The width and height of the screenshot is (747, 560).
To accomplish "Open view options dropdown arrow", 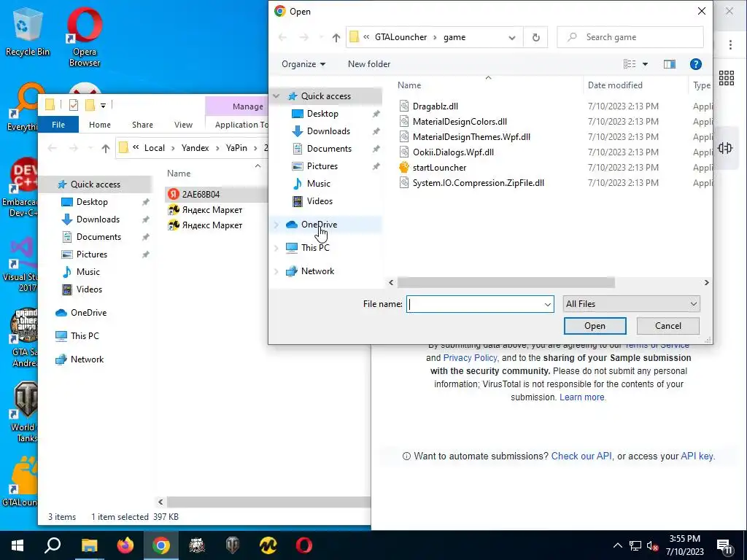I will click(x=645, y=64).
